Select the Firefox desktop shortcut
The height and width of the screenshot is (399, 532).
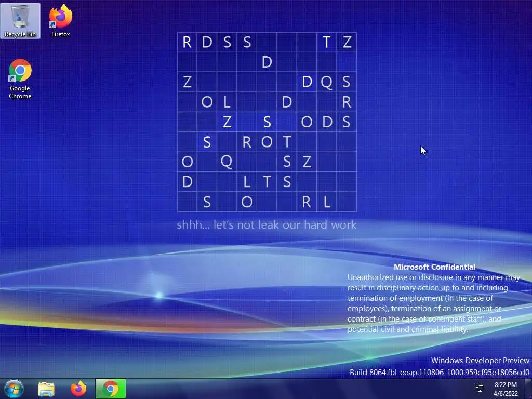[x=60, y=21]
